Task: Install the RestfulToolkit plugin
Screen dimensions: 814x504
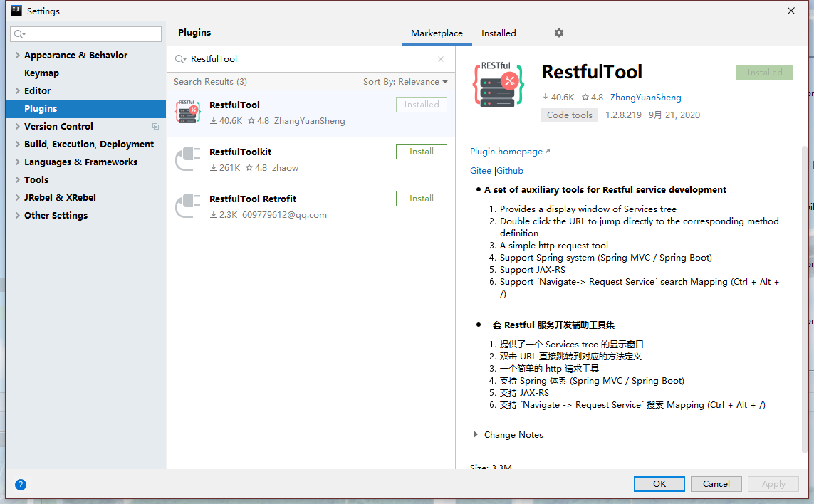Action: [421, 152]
